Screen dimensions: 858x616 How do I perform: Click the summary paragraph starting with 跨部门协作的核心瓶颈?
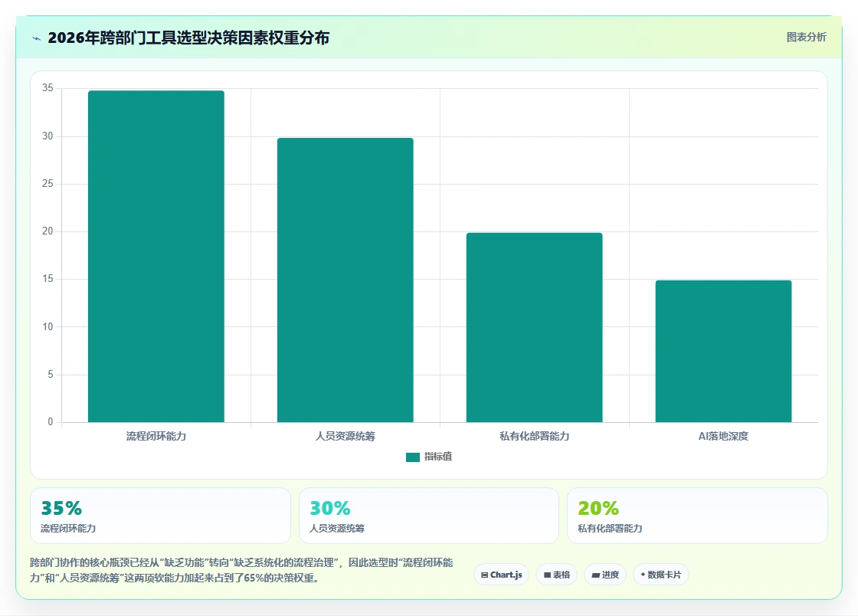coord(241,570)
